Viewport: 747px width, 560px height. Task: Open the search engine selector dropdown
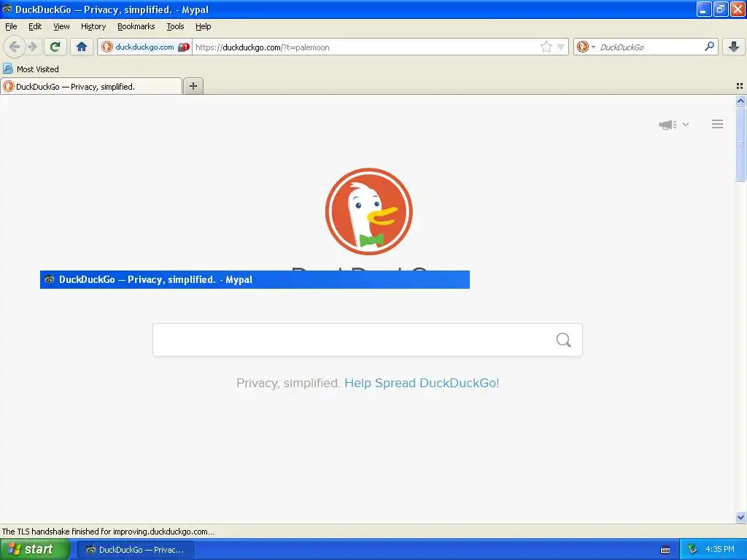586,47
